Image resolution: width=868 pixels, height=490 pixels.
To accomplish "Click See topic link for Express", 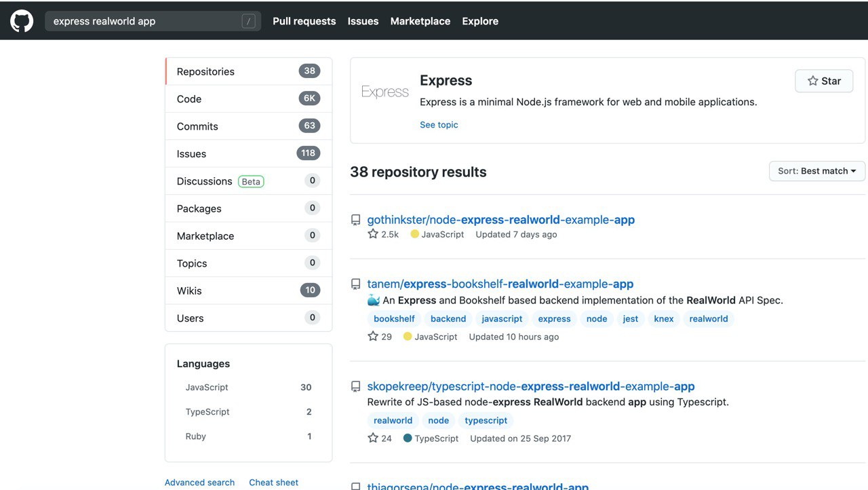I will coord(439,125).
